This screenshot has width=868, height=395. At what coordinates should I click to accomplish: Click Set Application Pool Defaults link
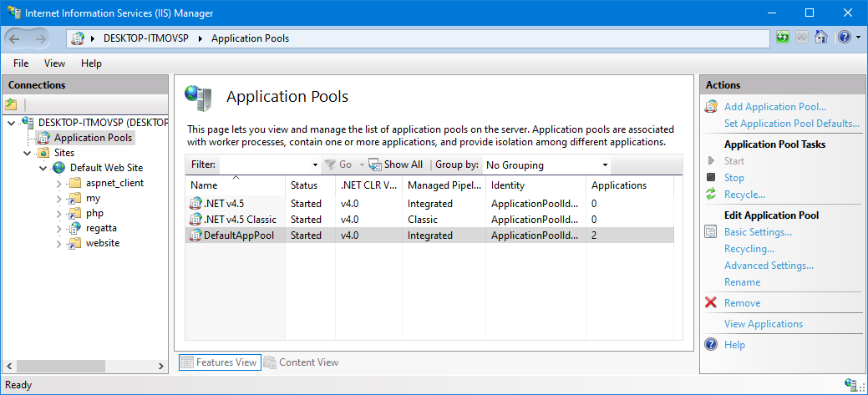pyautogui.click(x=791, y=124)
